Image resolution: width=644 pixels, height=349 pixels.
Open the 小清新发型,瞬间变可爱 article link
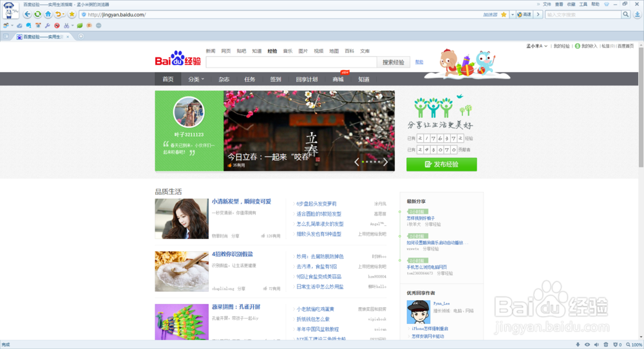tap(241, 202)
